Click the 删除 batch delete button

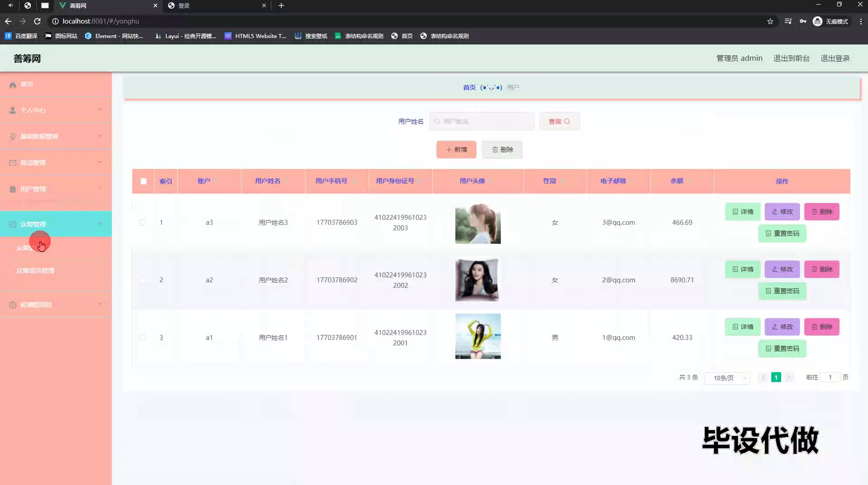pos(502,149)
